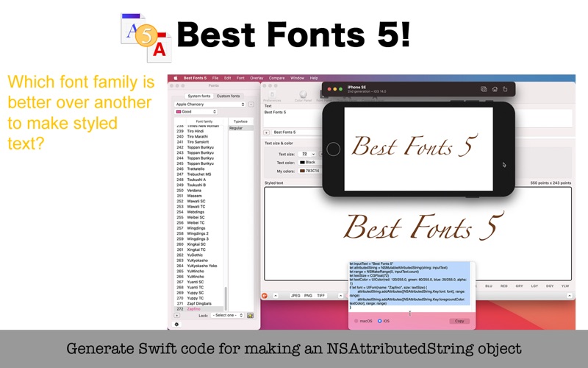Click into the Text input area
Image resolution: width=588 pixels, height=368 pixels.
293,118
